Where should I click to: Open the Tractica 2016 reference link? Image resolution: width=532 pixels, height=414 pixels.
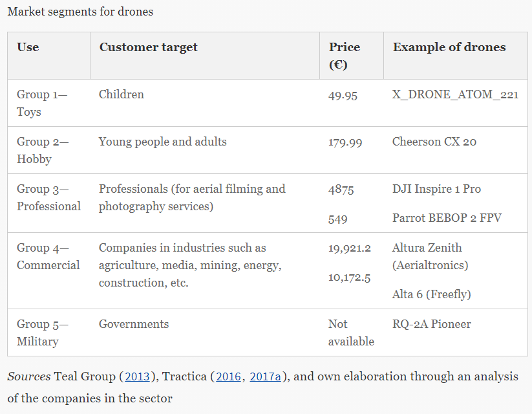coord(228,376)
